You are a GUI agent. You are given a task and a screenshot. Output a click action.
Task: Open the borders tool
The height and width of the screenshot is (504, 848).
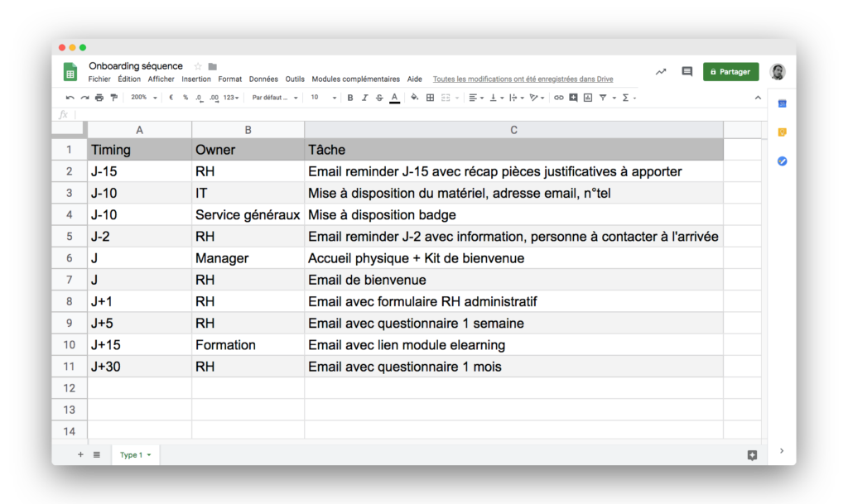pos(430,98)
